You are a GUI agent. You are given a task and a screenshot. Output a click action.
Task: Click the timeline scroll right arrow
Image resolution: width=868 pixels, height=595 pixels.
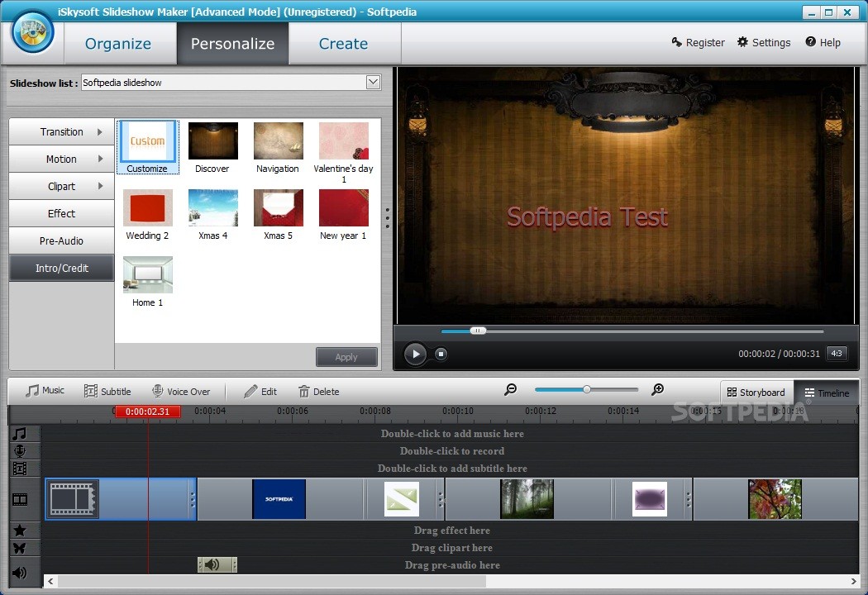click(x=852, y=581)
